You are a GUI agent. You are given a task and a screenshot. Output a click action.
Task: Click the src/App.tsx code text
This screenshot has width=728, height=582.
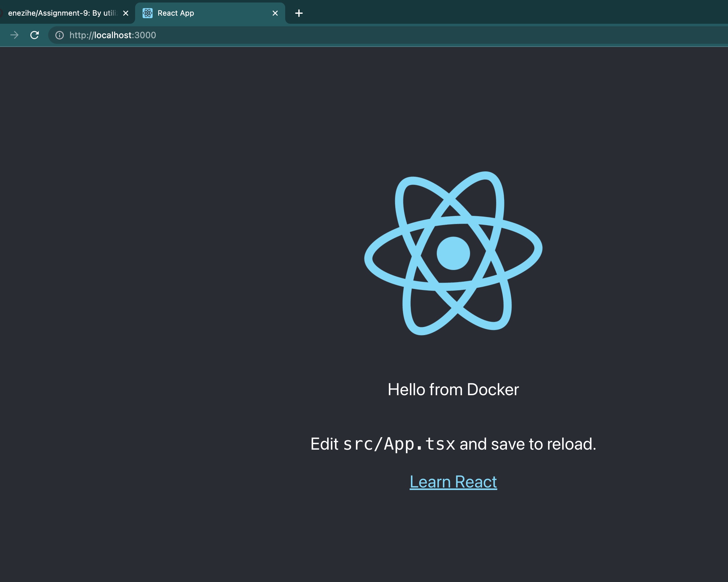pyautogui.click(x=399, y=444)
